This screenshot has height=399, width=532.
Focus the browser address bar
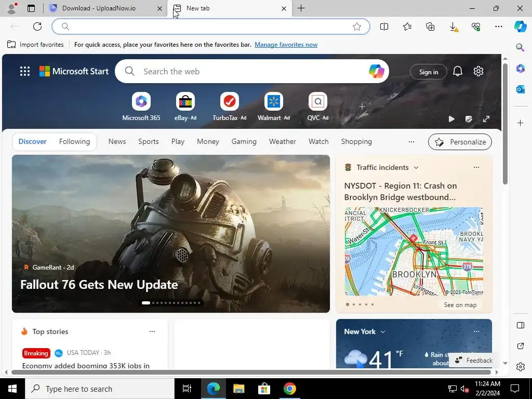210,26
